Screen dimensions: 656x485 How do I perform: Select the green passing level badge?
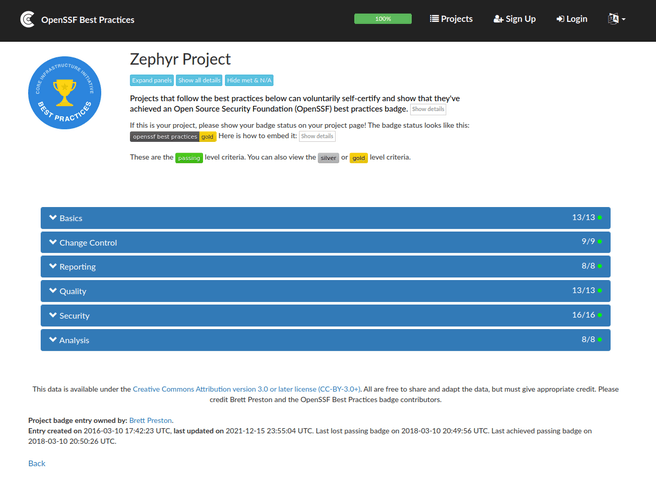point(189,158)
